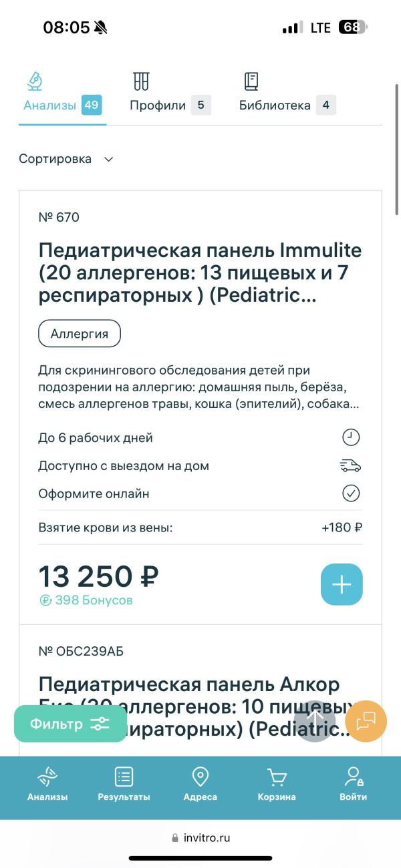Click the online order checkmark icon
This screenshot has height=868, width=401.
[351, 493]
